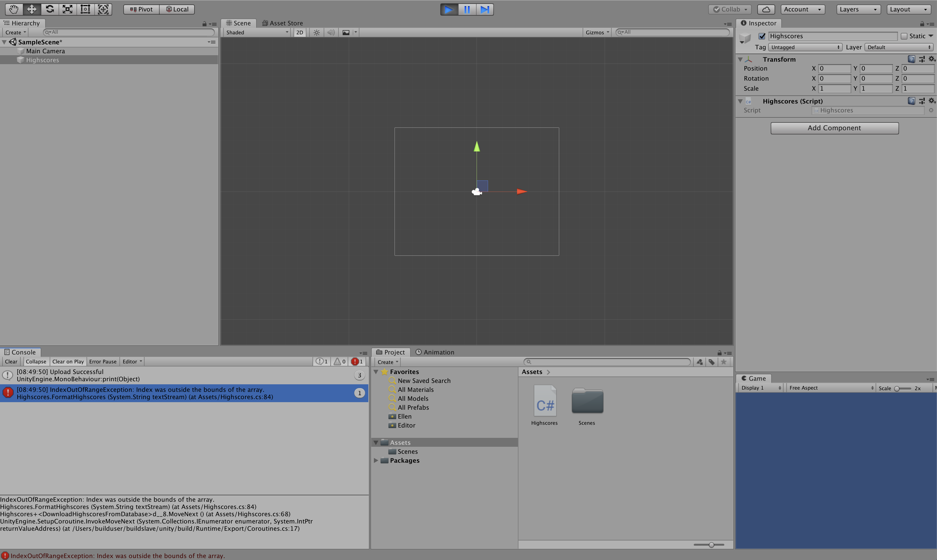Toggle scene lighting sun icon
The height and width of the screenshot is (560, 937).
[x=317, y=32]
